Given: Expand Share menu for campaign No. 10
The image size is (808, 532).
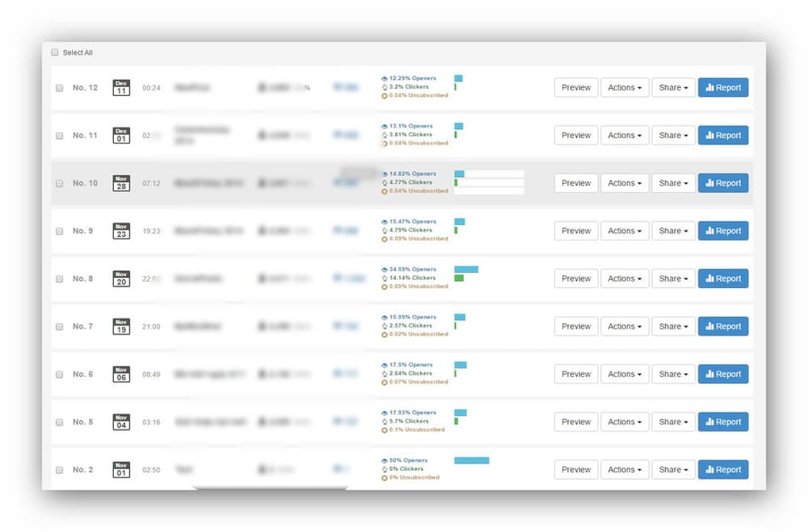Looking at the screenshot, I should (x=673, y=183).
